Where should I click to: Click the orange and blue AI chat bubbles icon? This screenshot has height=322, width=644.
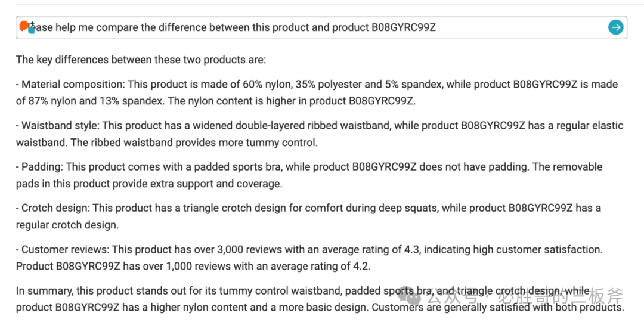pos(26,27)
